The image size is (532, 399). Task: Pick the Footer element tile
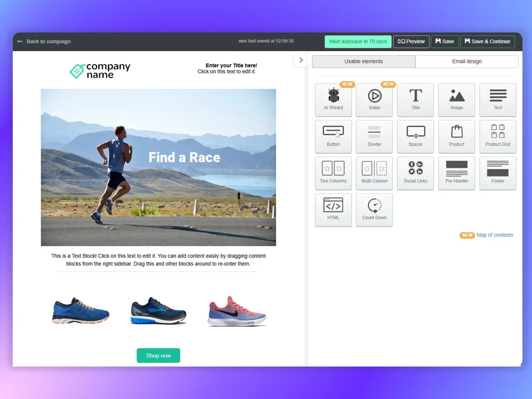click(498, 173)
